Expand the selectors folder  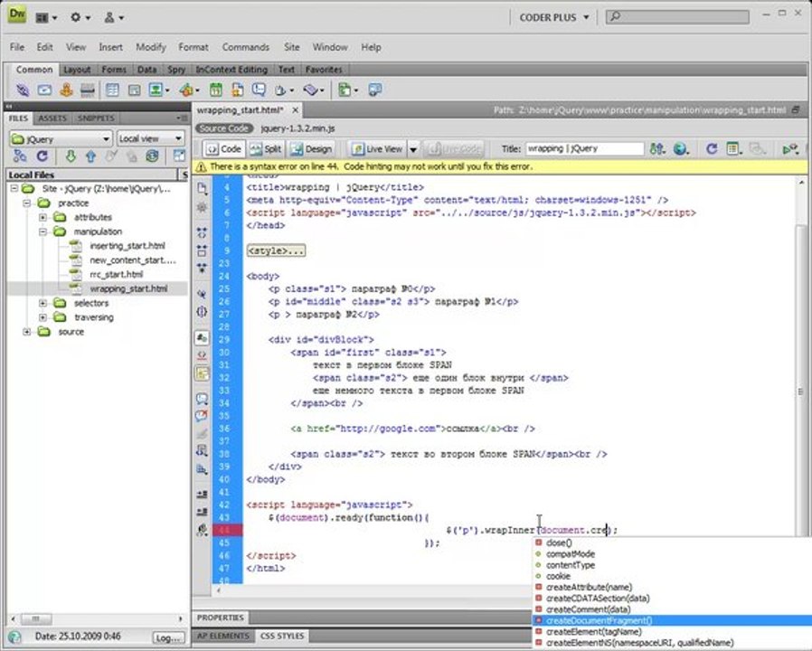click(x=43, y=303)
